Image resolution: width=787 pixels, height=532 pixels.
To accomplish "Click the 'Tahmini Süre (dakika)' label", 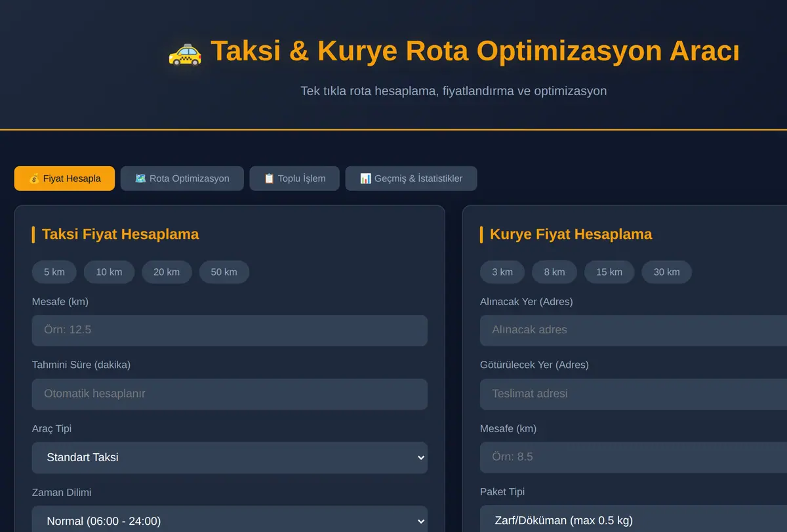I will pos(81,365).
